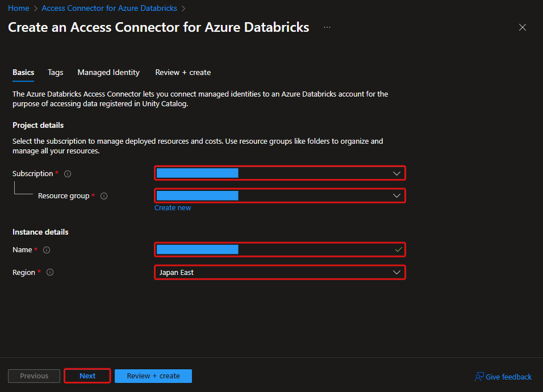Switch to the Tags tab
543x392 pixels.
tap(56, 72)
